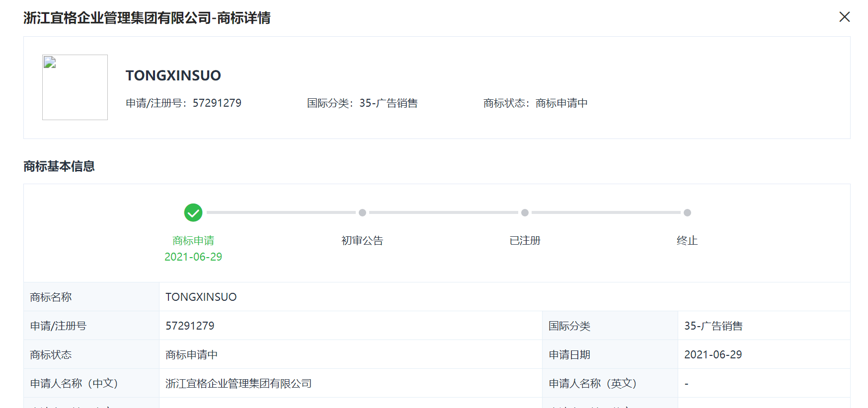Click the 商标申请 step label

point(193,241)
